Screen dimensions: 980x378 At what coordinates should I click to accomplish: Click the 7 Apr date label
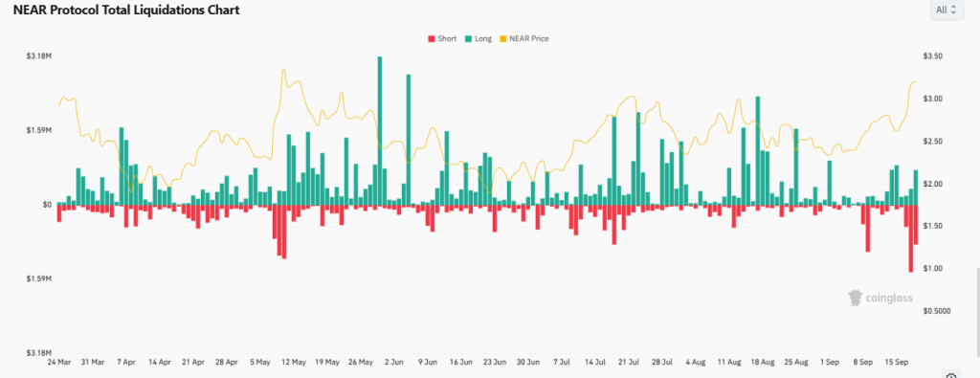126,362
